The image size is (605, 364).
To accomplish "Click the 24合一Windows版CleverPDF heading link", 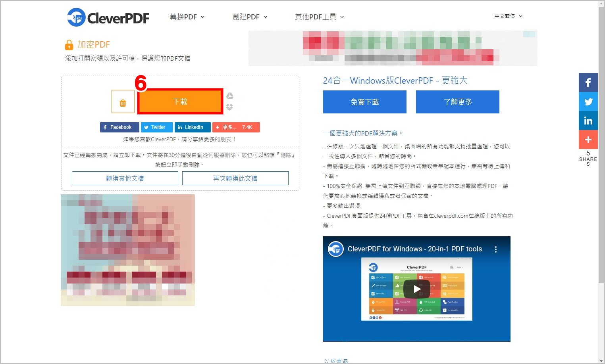I will click(x=395, y=80).
